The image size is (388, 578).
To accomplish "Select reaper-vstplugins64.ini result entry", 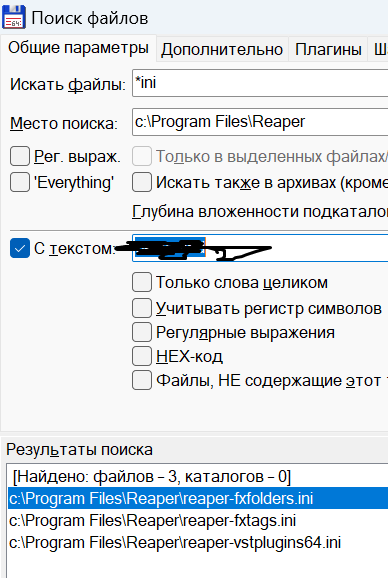I will (198, 543).
